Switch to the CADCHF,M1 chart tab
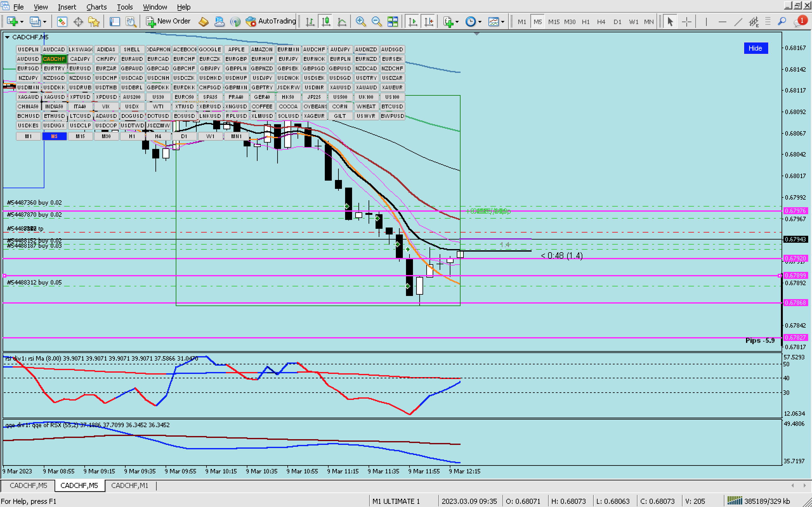Viewport: 812px width, 507px height. (129, 485)
